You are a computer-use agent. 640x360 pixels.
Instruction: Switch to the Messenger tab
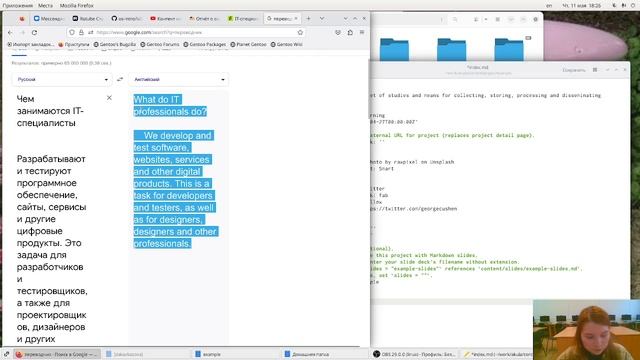(49, 18)
